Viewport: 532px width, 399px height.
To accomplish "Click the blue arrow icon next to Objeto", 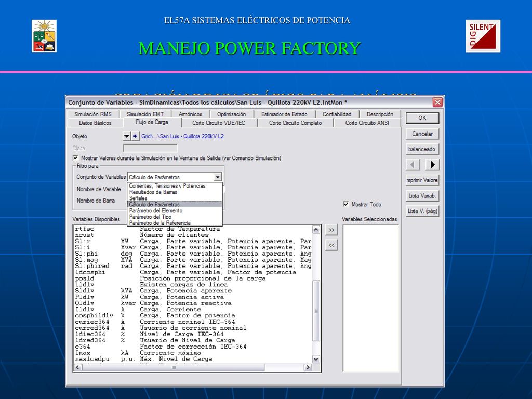I will (135, 136).
